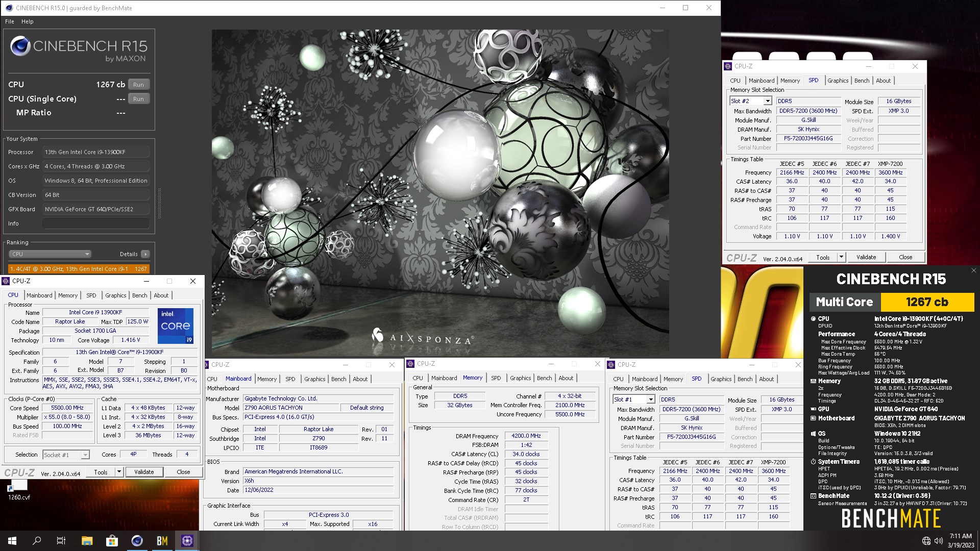Click the Cinebench render image
The height and width of the screenshot is (551, 980).
440,193
